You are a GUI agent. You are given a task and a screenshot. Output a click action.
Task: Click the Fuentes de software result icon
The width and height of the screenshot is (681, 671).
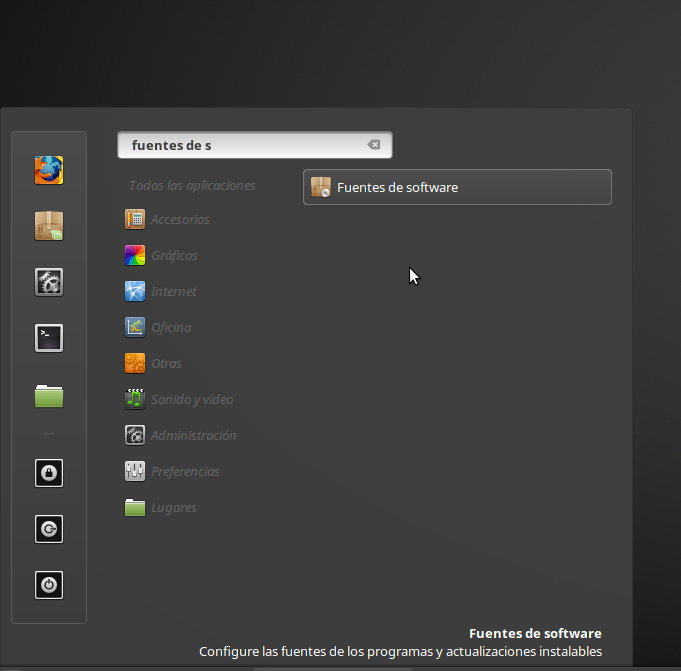[321, 187]
